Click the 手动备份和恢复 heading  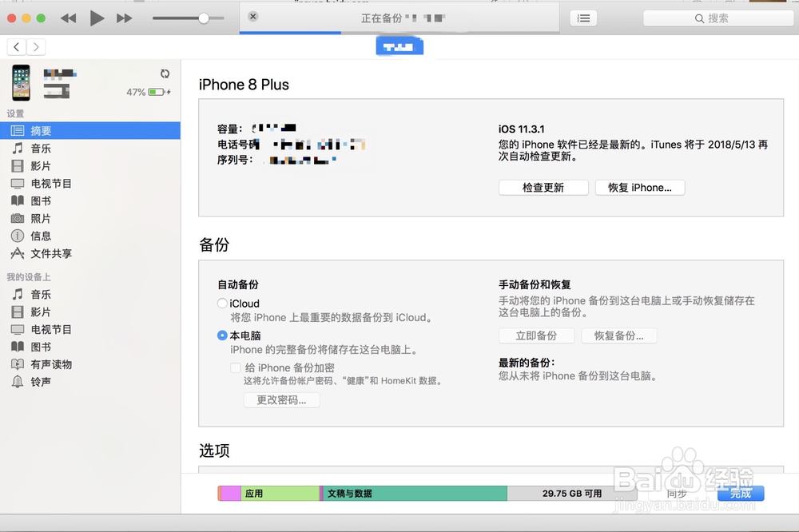point(535,284)
